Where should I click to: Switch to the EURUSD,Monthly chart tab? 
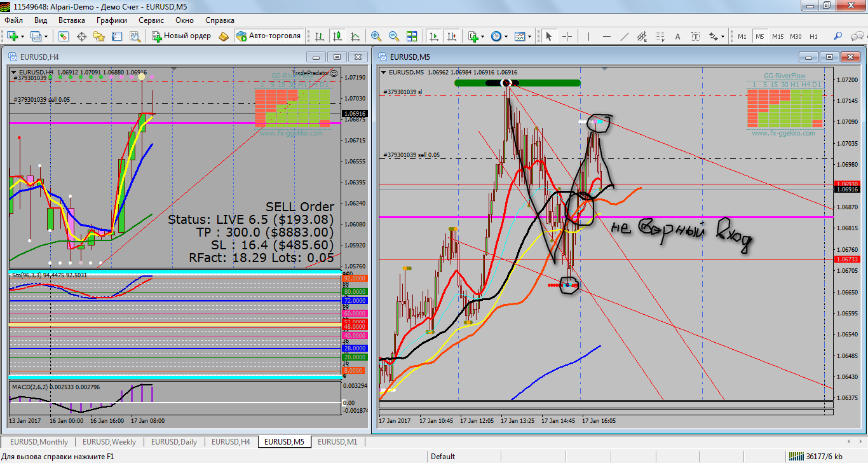(x=38, y=441)
